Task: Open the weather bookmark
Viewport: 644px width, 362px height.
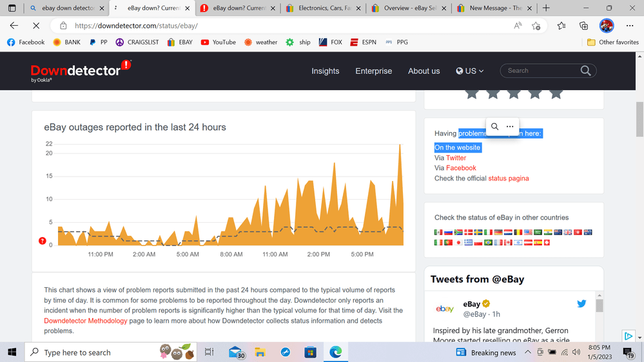Action: [x=261, y=43]
